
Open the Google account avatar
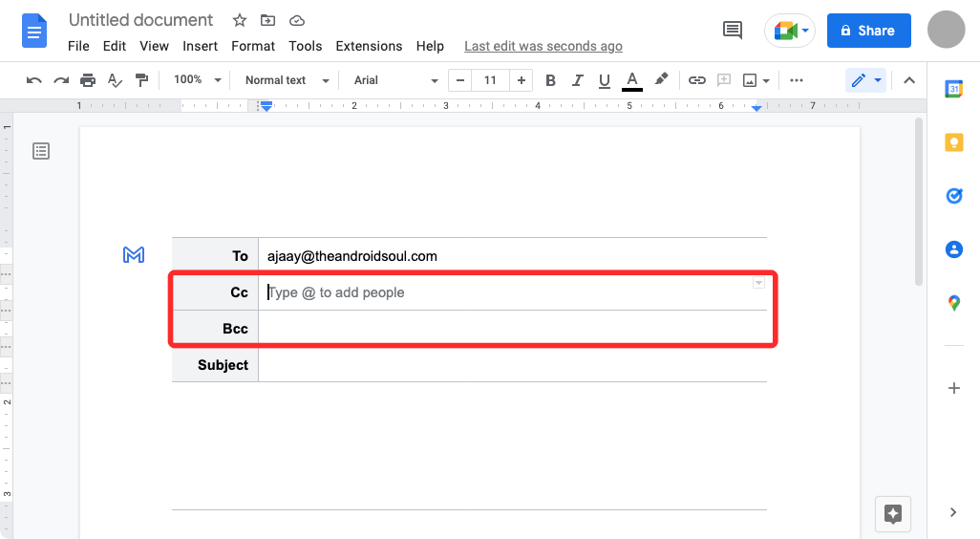click(x=947, y=30)
